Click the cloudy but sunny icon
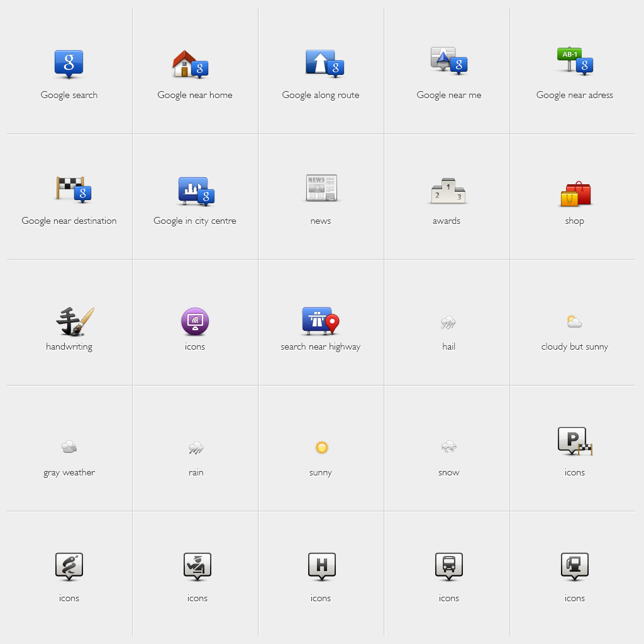The image size is (644, 644). coord(574,322)
